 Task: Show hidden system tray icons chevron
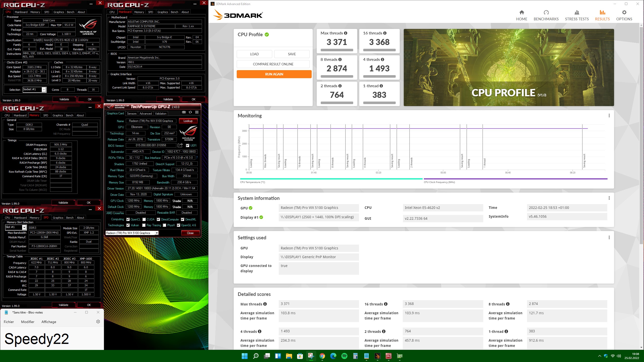pos(599,356)
